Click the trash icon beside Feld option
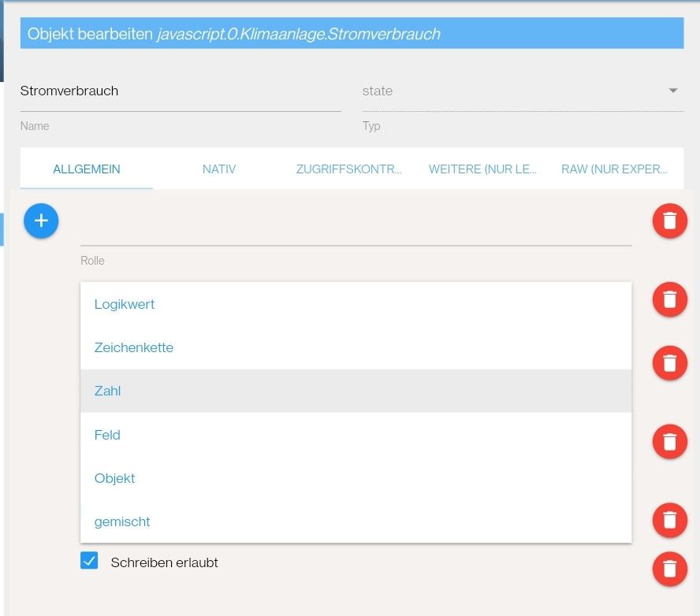The image size is (700, 616). (669, 442)
